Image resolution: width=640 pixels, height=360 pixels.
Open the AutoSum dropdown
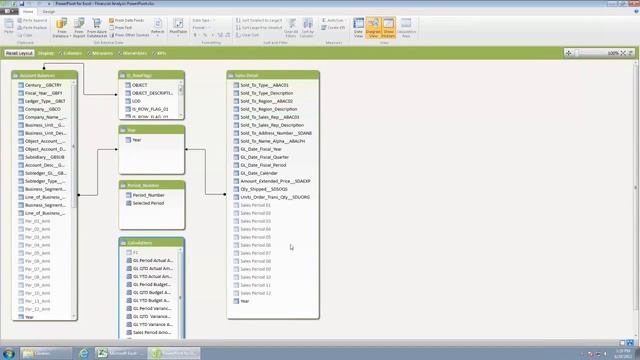coord(333,20)
